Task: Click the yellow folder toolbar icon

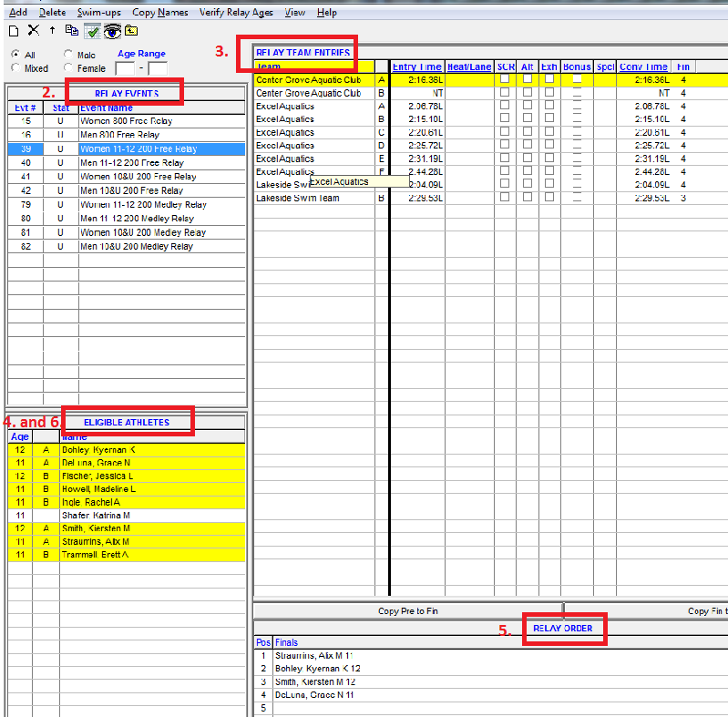Action: pyautogui.click(x=132, y=31)
